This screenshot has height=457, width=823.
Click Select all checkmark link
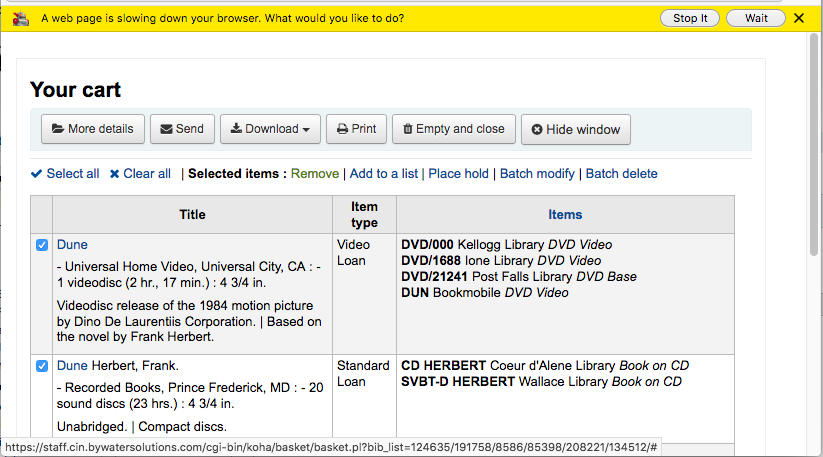pos(65,174)
